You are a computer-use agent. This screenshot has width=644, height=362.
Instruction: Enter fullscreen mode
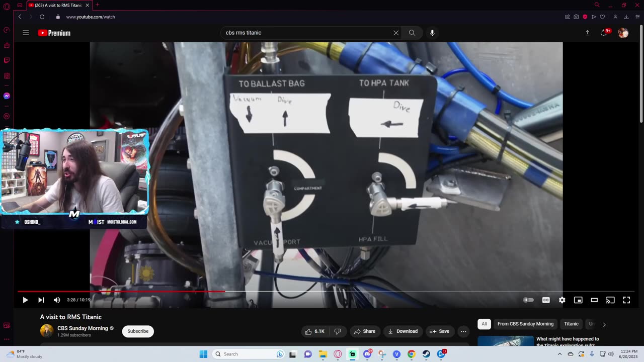(626, 300)
